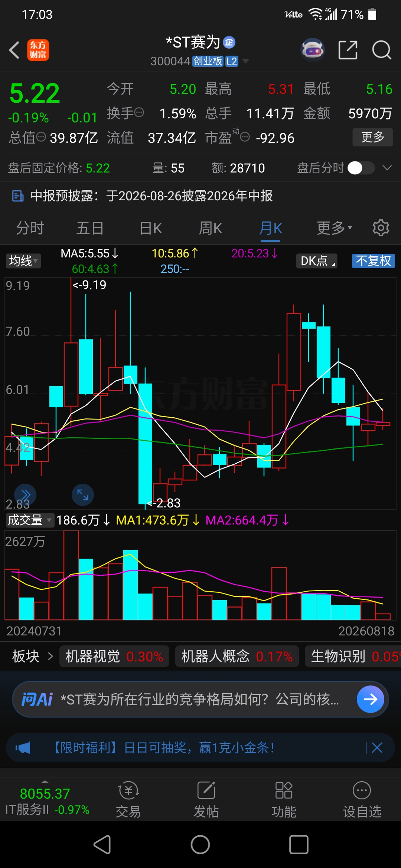Viewport: 401px width, 868px height.
Task: Tap the 20260818 end date label
Action: (366, 631)
